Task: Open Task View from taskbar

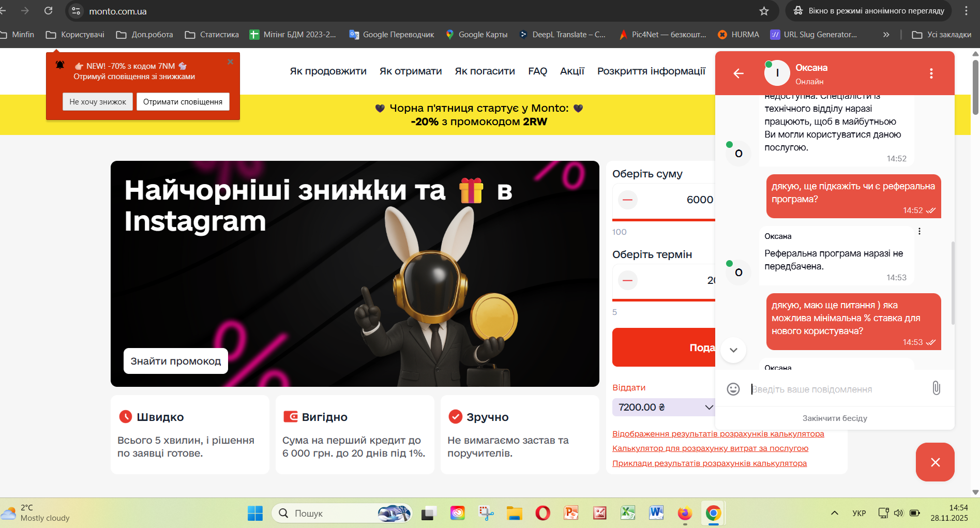Action: (428, 513)
